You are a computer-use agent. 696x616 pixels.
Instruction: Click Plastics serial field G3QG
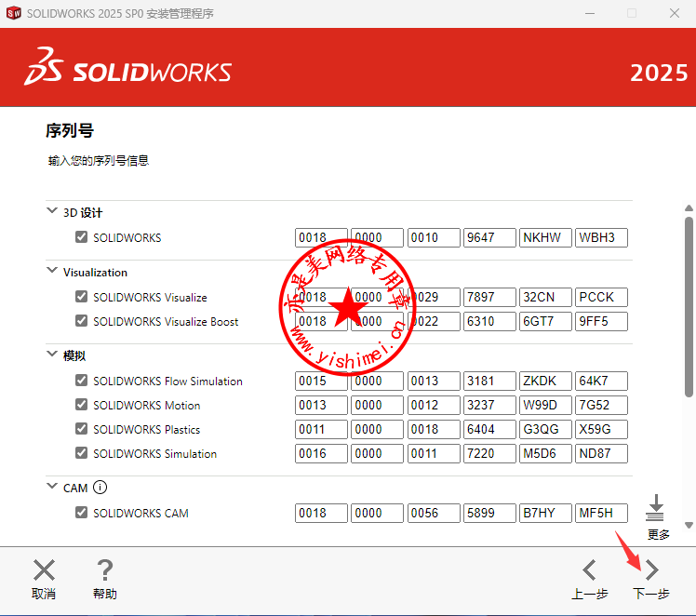tap(545, 429)
